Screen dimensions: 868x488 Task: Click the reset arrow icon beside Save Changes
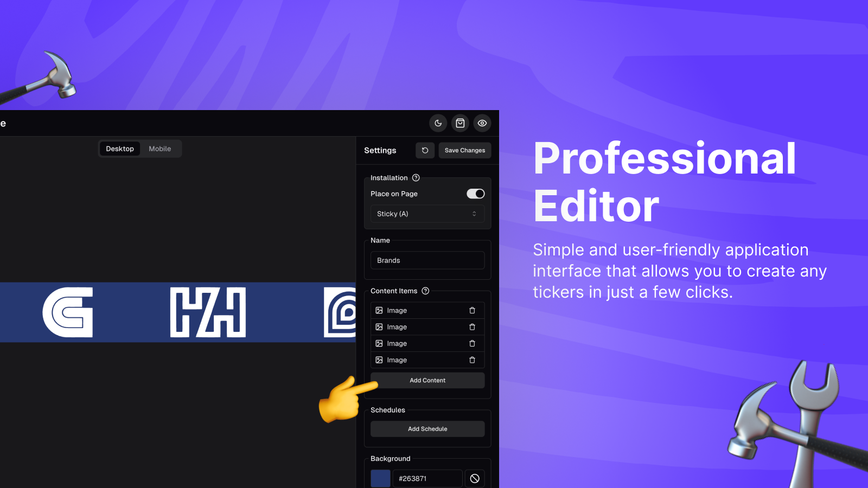click(x=425, y=150)
